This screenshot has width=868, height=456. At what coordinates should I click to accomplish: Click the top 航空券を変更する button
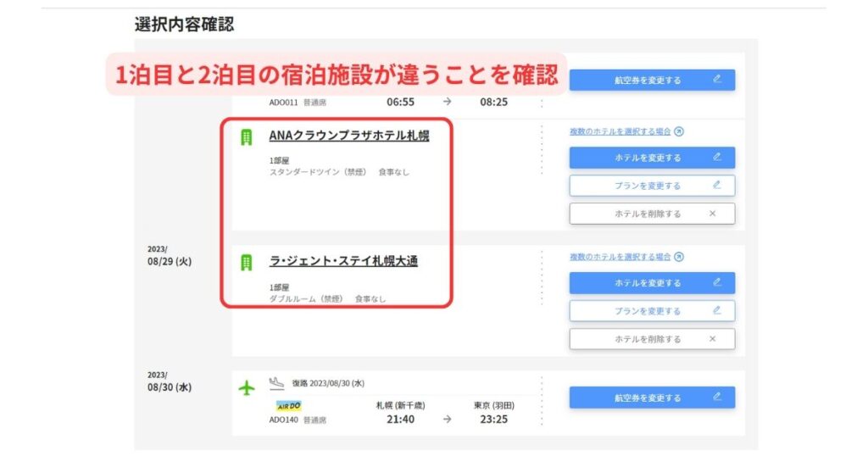[652, 81]
